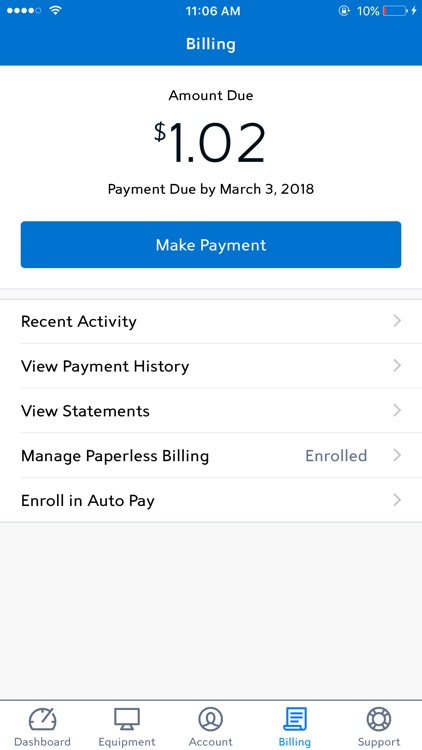Viewport: 422px width, 750px height.
Task: Tap the battery indicator in status bar
Action: click(x=395, y=11)
